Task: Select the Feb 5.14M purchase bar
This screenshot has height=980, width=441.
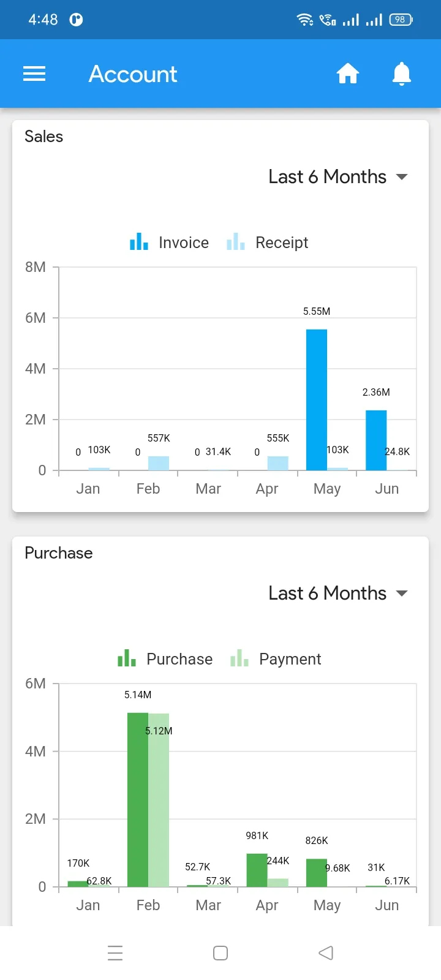Action: [138, 800]
